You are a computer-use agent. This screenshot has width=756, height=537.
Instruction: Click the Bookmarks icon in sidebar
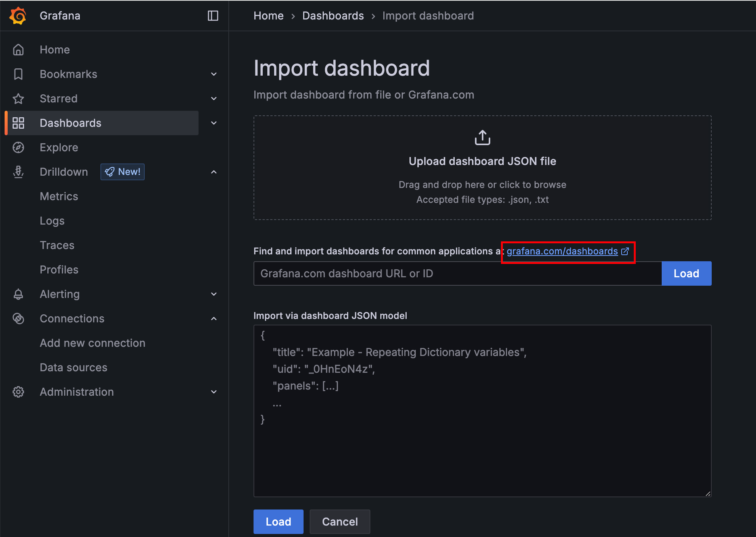click(x=18, y=74)
